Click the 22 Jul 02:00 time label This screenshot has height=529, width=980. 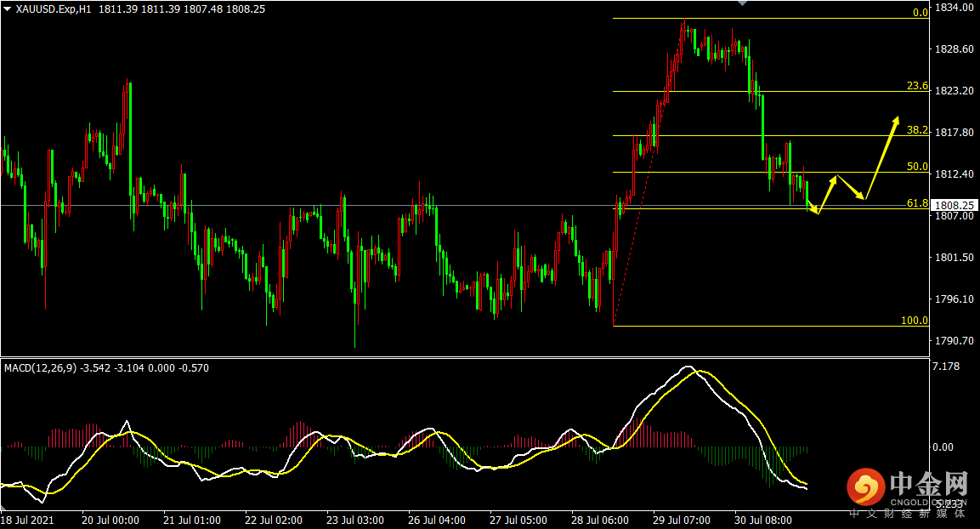pos(273,520)
